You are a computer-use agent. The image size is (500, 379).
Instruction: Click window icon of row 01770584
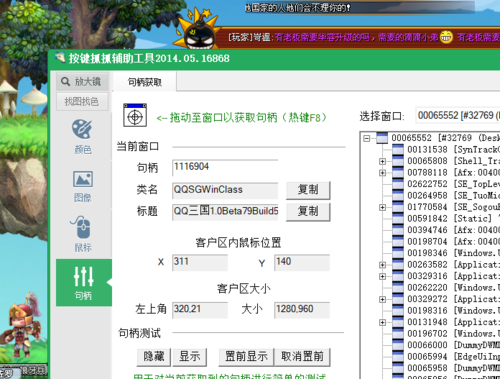[398, 207]
